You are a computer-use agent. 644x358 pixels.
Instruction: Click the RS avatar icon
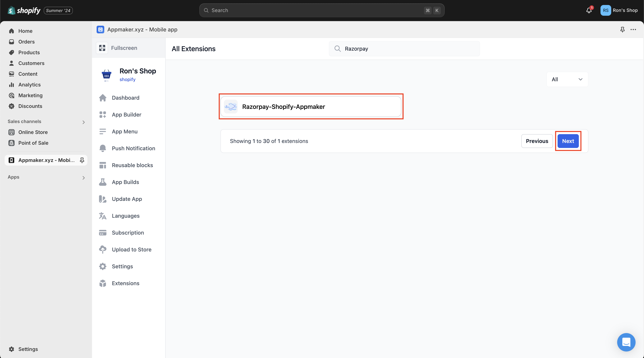tap(605, 10)
